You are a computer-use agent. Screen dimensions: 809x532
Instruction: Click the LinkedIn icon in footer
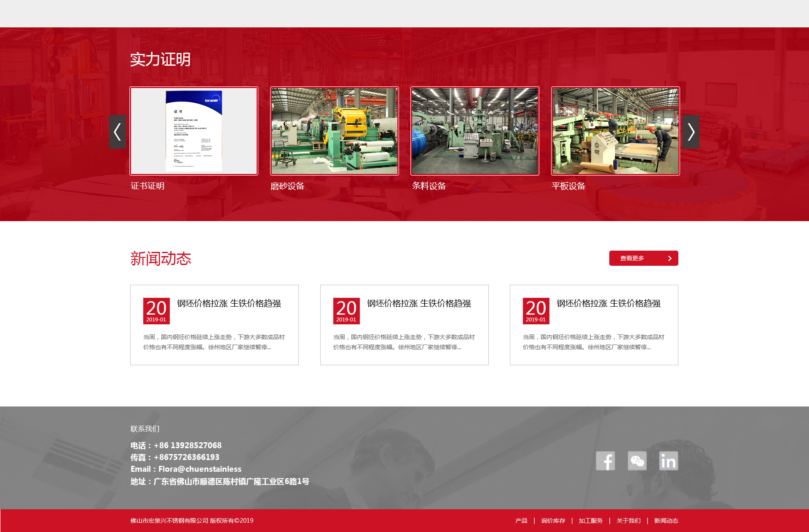pyautogui.click(x=668, y=461)
